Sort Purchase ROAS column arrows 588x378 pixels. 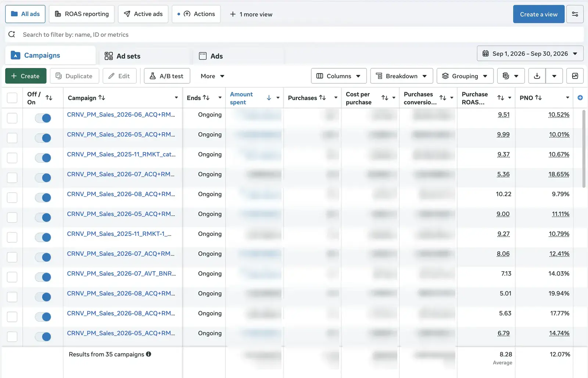coord(501,98)
